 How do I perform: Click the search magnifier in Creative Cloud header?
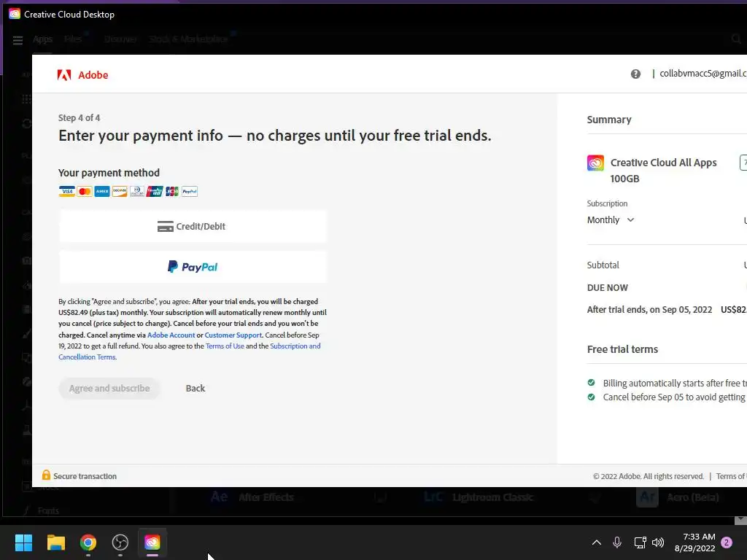736,39
